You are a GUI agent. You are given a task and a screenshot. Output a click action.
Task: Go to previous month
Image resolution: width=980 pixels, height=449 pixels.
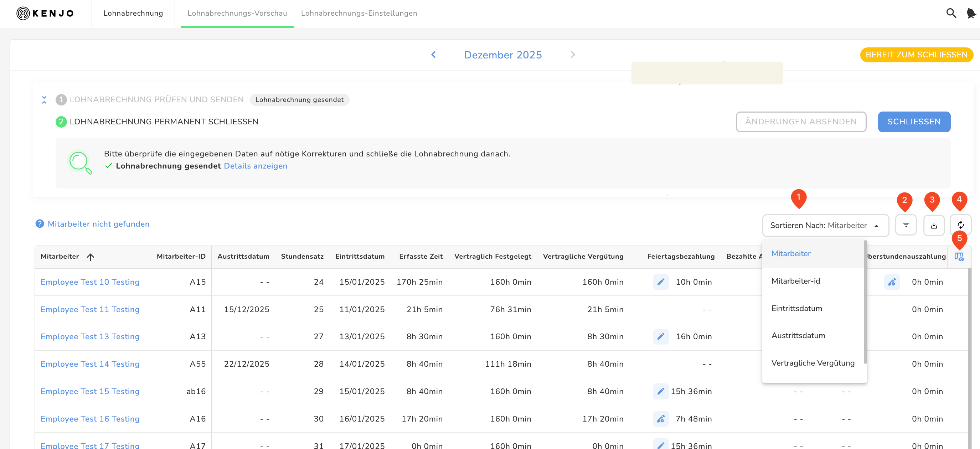tap(433, 55)
